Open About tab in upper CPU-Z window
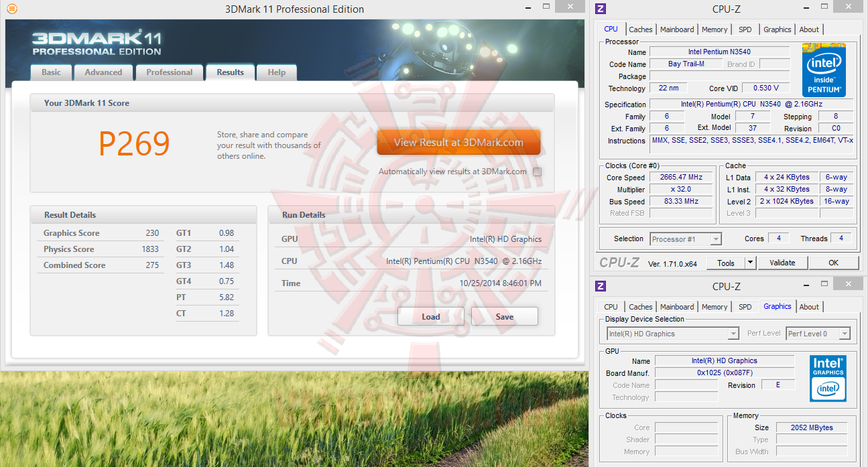Image resolution: width=868 pixels, height=467 pixels. click(809, 29)
